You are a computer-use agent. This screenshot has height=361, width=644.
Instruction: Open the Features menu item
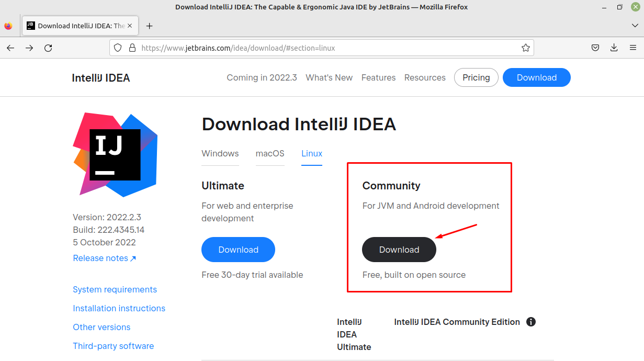(x=378, y=77)
